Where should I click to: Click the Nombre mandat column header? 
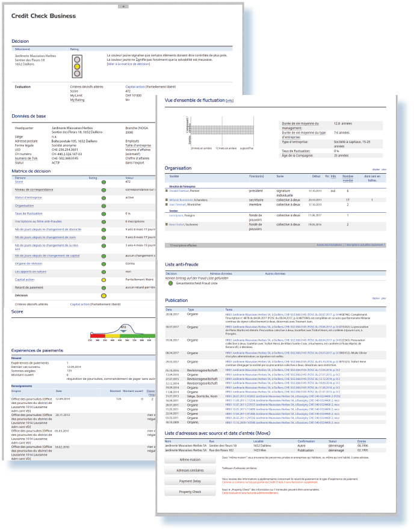[x=348, y=178]
